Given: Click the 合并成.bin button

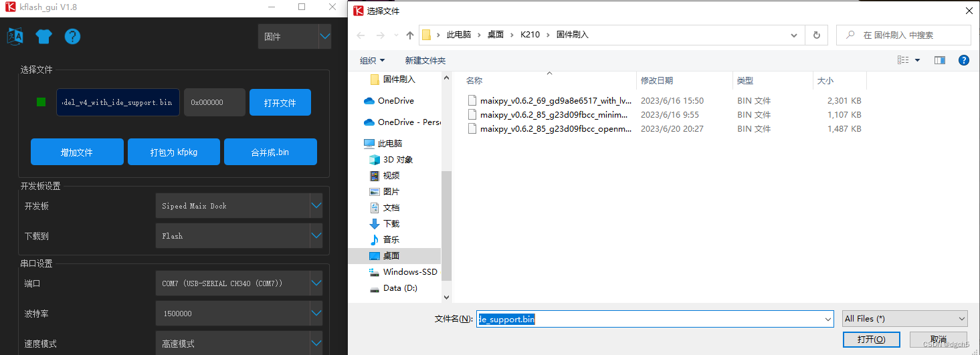Looking at the screenshot, I should click(x=270, y=152).
